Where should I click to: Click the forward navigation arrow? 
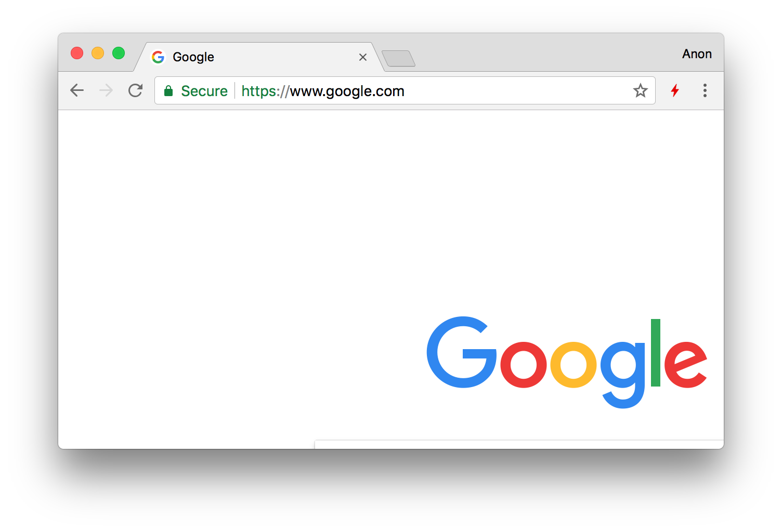[106, 90]
